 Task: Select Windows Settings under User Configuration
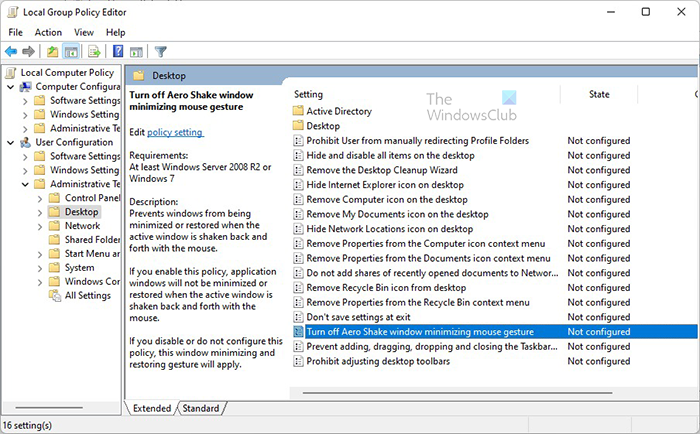coord(84,171)
